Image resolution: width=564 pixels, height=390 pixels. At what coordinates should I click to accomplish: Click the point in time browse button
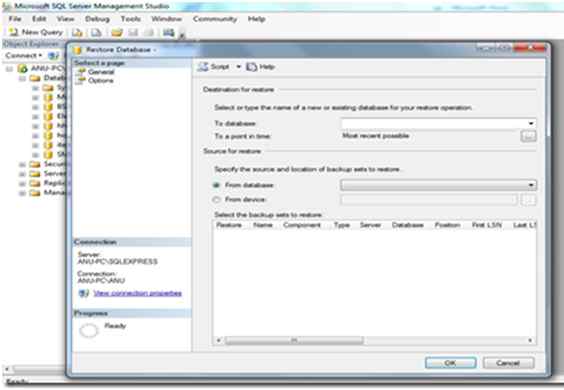(528, 136)
